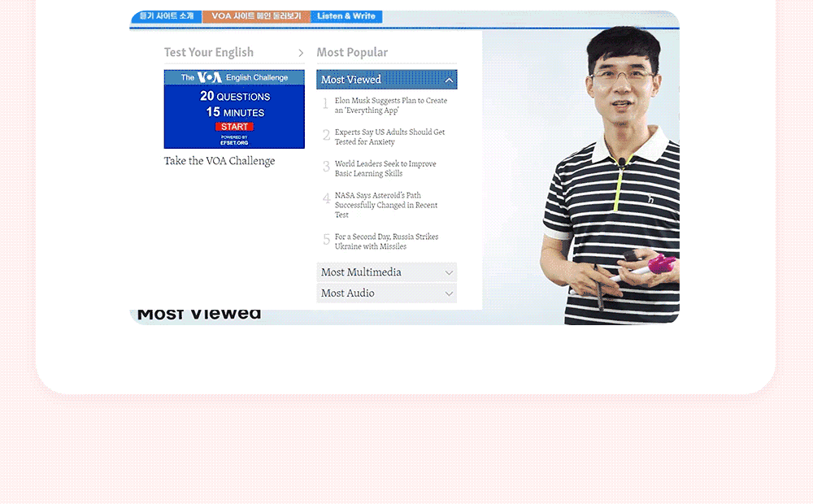Viewport: 813px width, 504px height.
Task: Open Experts Say US Adults Anxiety article
Action: click(x=390, y=137)
